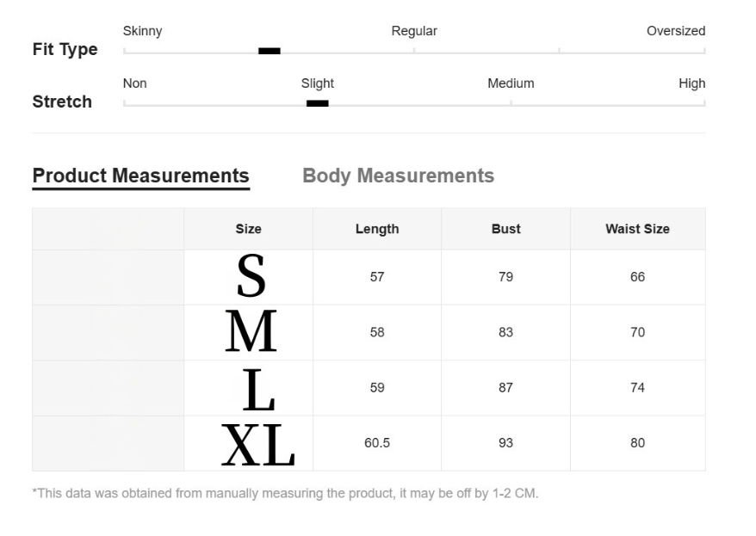Viewport: 756px width, 536px height.
Task: Click the Oversized fit label
Action: point(675,31)
